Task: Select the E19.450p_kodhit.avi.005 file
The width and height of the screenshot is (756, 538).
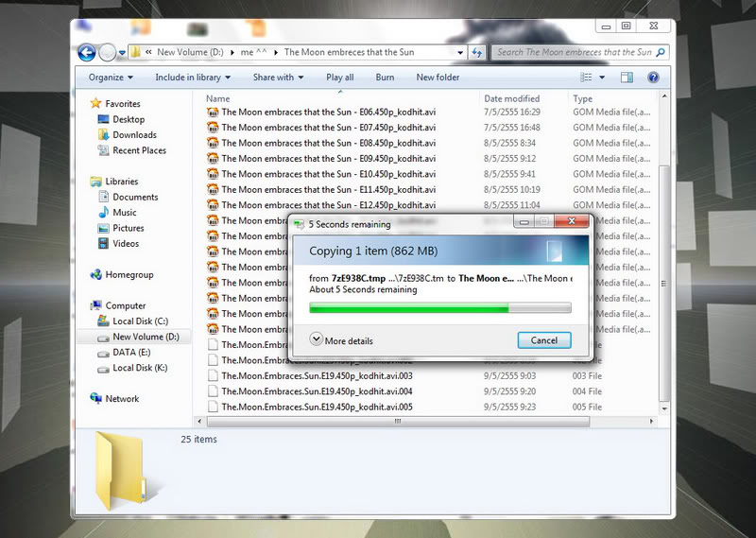Action: (317, 407)
